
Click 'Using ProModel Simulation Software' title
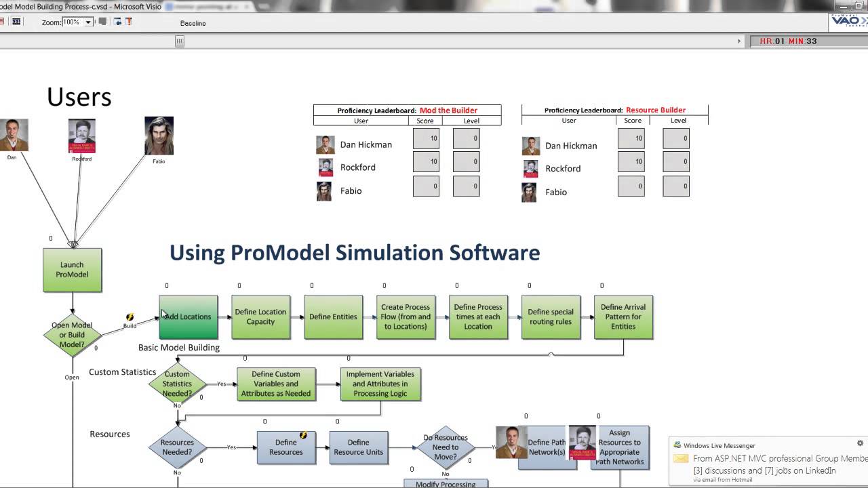[x=355, y=252]
